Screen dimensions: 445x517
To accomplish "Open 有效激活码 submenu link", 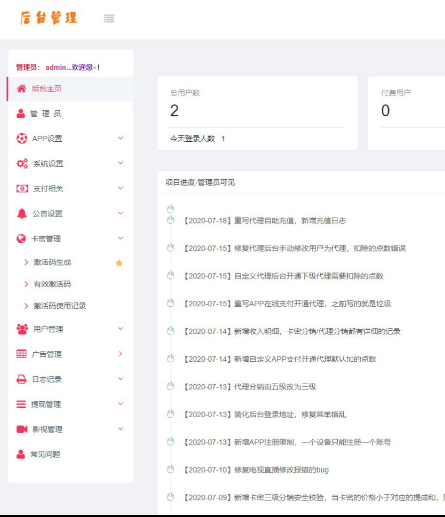I will click(52, 284).
